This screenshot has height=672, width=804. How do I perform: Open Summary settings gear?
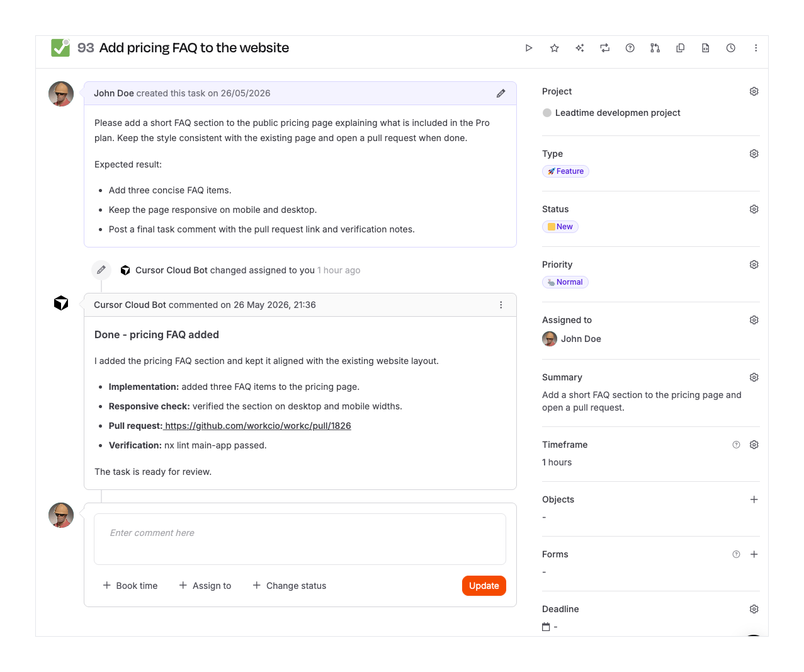click(754, 377)
